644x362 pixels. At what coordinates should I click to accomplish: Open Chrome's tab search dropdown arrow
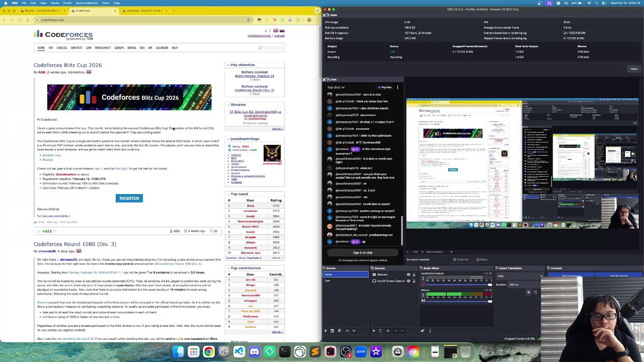318,11
